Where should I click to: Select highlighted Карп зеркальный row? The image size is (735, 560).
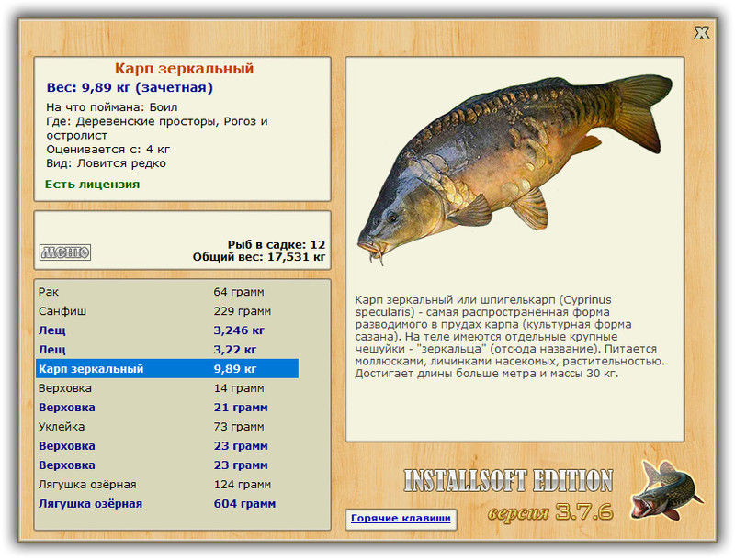167,368
